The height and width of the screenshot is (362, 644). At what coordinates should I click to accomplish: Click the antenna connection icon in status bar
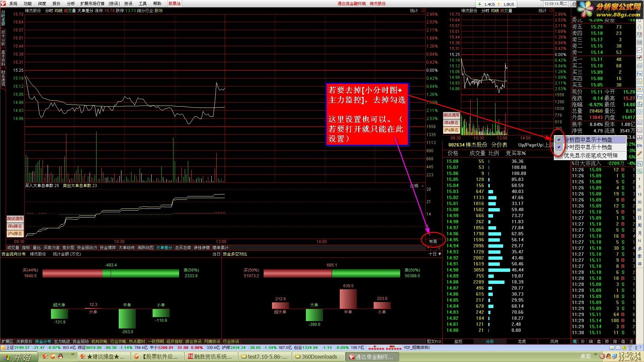click(630, 348)
